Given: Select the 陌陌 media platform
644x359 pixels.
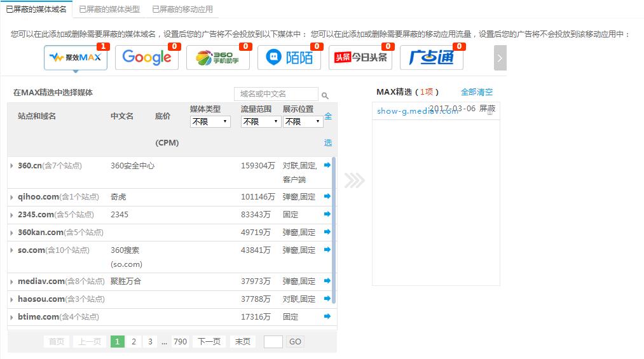Looking at the screenshot, I should pos(289,58).
